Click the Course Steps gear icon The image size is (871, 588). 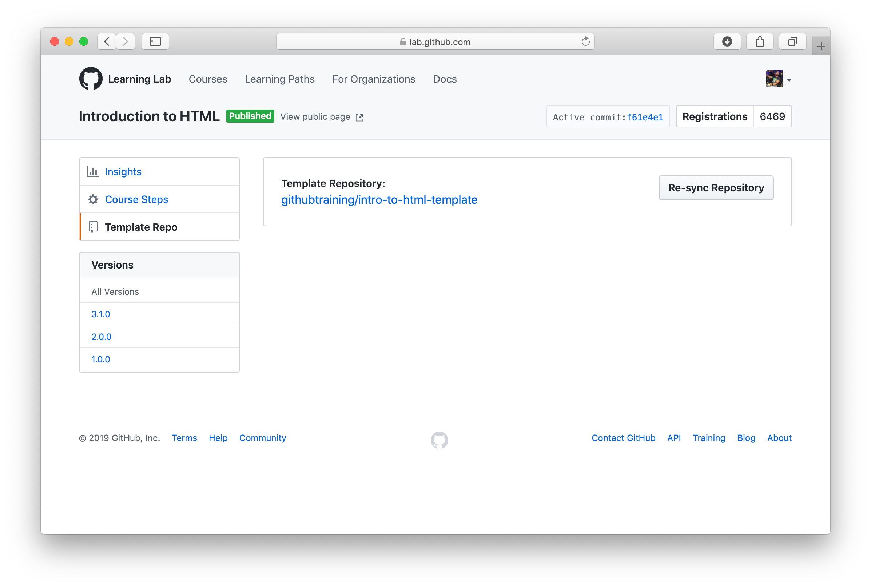coord(93,199)
